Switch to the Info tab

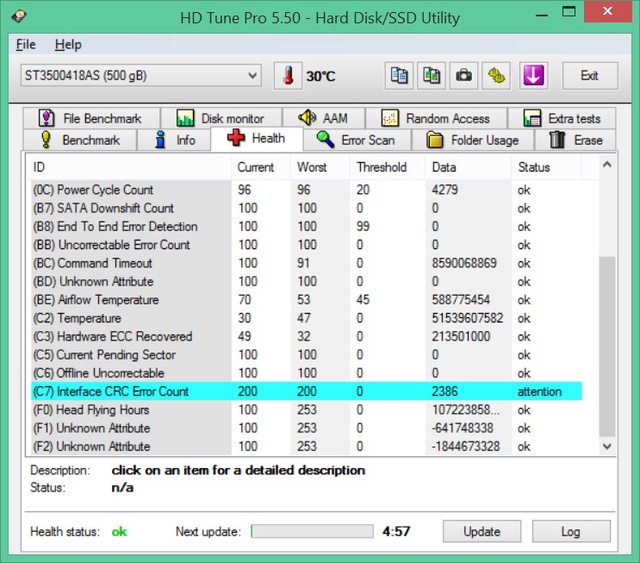(174, 140)
